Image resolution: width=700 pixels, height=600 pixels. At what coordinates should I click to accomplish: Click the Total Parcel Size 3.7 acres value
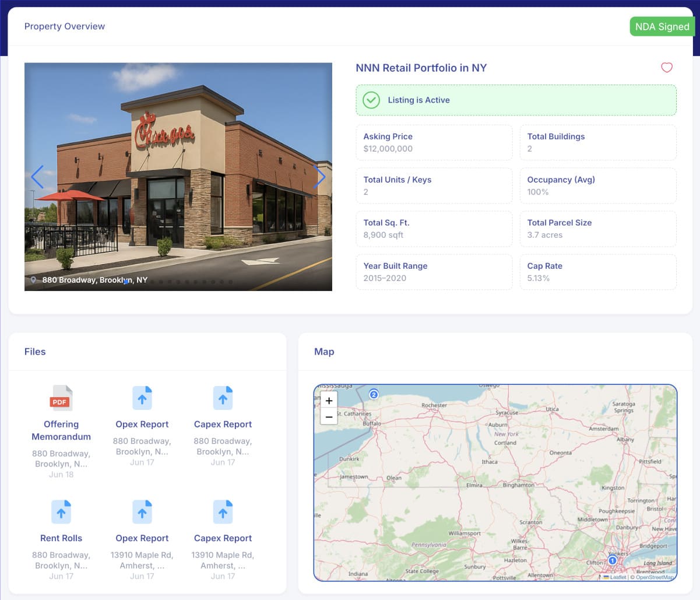[x=544, y=235]
